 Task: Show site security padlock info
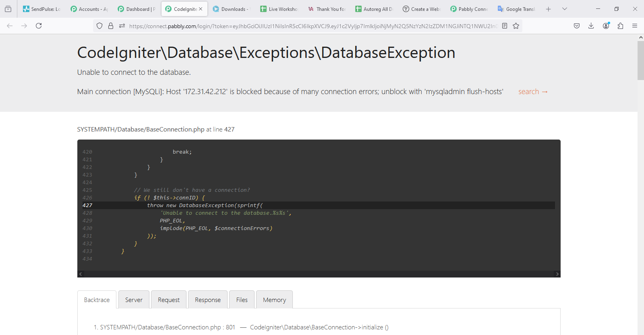click(x=111, y=26)
